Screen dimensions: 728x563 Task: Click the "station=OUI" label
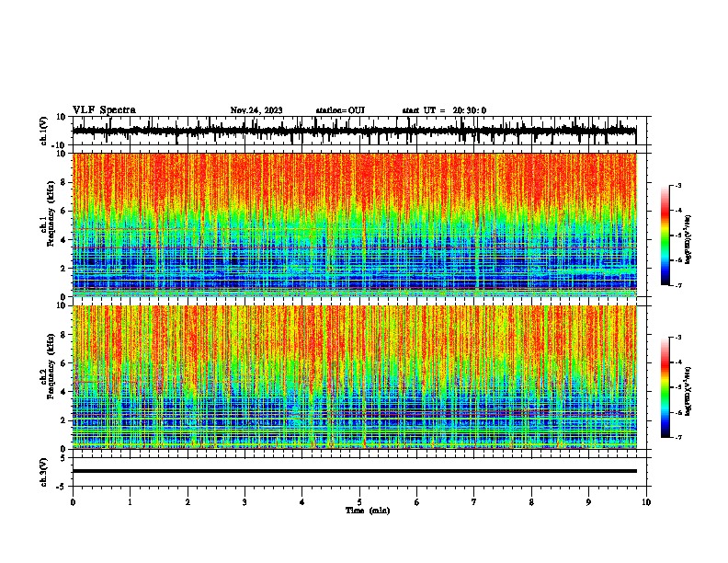pyautogui.click(x=340, y=110)
